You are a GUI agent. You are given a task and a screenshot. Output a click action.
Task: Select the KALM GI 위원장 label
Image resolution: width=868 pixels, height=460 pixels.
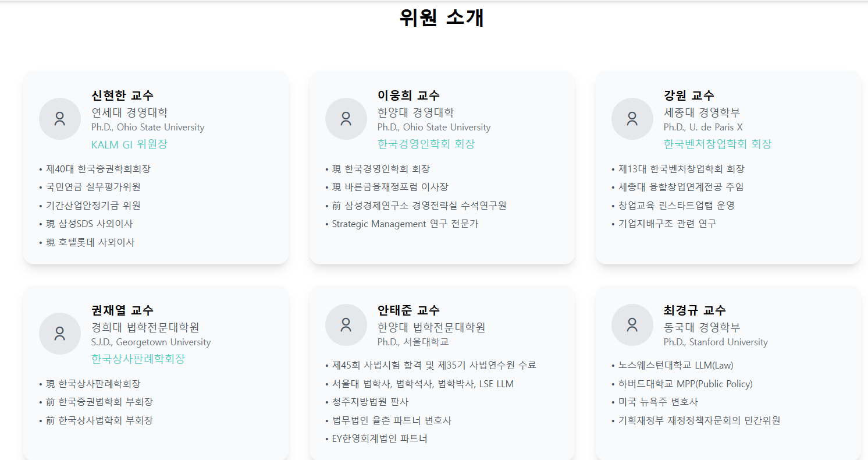pyautogui.click(x=129, y=144)
